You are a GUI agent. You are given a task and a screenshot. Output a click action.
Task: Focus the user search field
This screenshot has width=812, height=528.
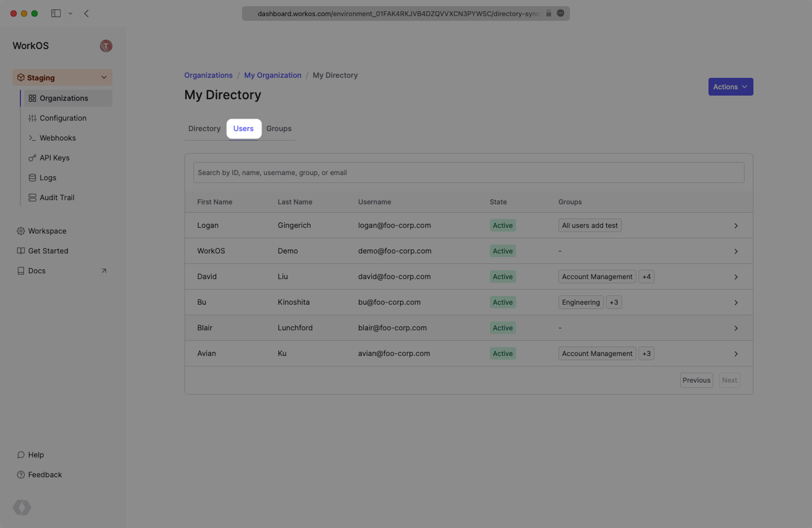(468, 173)
